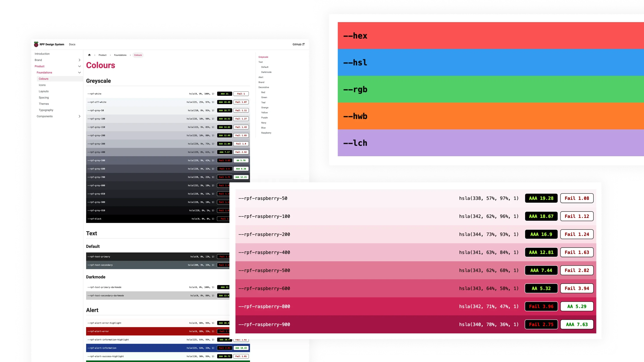Click the Darkmode text subsection link
Image resolution: width=644 pixels, height=362 pixels.
pyautogui.click(x=265, y=72)
